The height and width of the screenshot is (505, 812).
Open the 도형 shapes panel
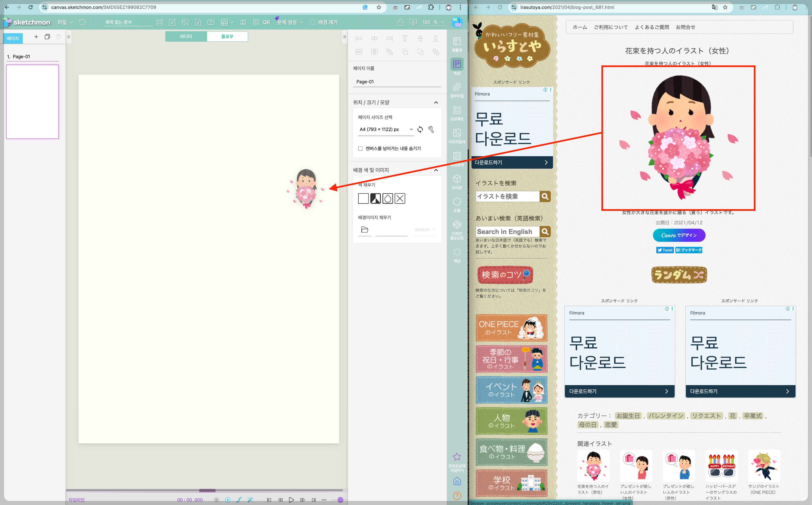tap(457, 205)
